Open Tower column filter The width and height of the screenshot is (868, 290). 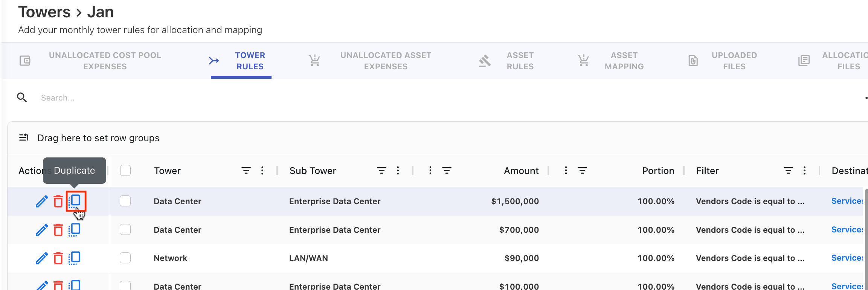pos(246,171)
